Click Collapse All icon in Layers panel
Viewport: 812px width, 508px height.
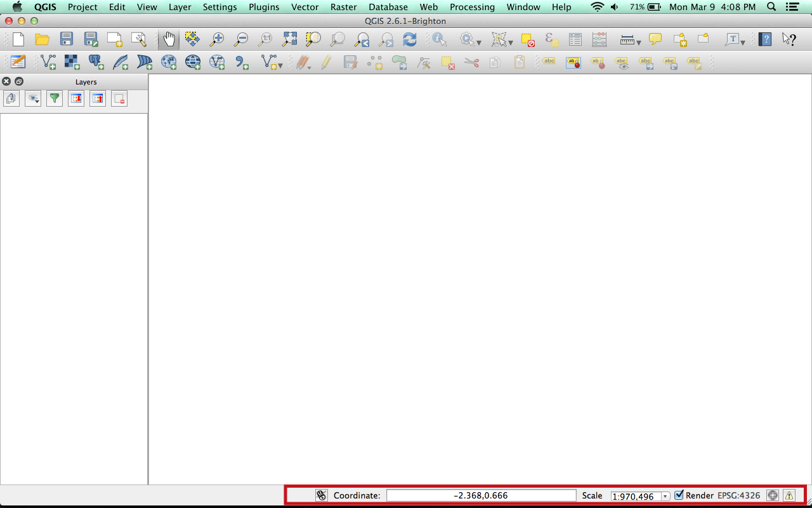[x=98, y=98]
